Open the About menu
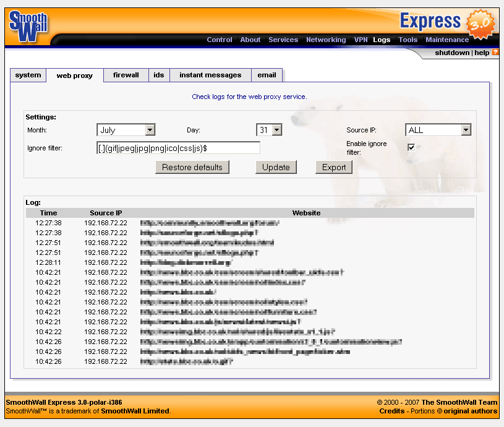 (250, 40)
